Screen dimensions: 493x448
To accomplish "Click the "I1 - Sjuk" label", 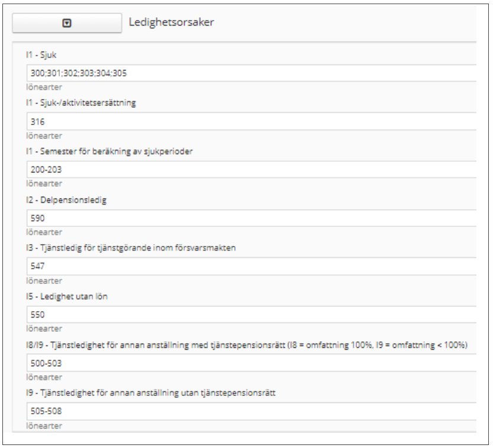I will click(41, 55).
